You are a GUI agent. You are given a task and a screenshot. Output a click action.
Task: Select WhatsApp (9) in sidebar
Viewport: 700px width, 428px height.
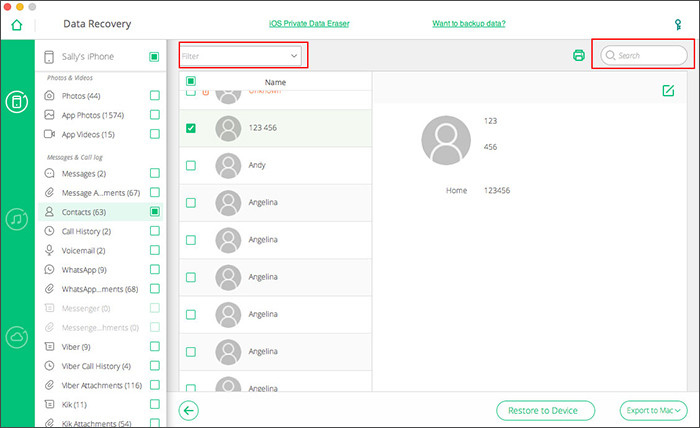pyautogui.click(x=83, y=269)
